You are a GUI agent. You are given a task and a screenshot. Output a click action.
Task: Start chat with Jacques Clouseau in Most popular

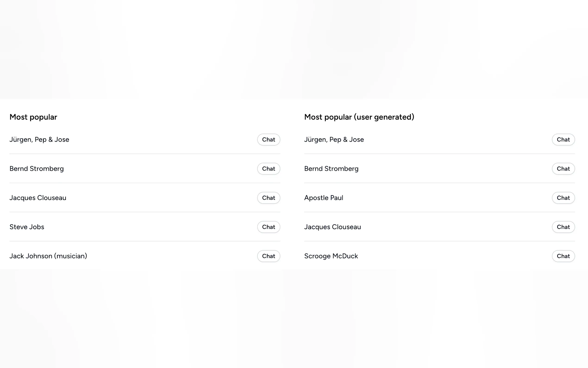coord(268,198)
